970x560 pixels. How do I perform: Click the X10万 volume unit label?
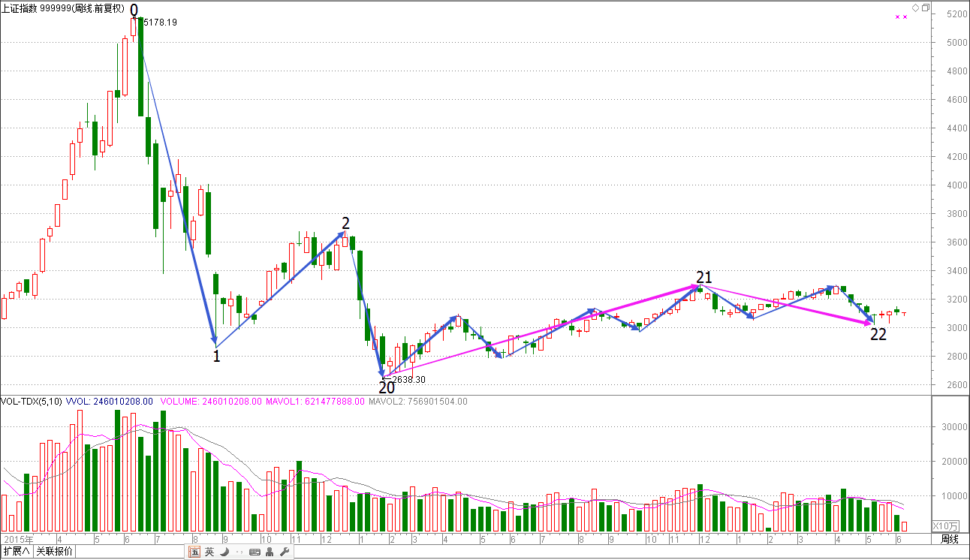(945, 525)
